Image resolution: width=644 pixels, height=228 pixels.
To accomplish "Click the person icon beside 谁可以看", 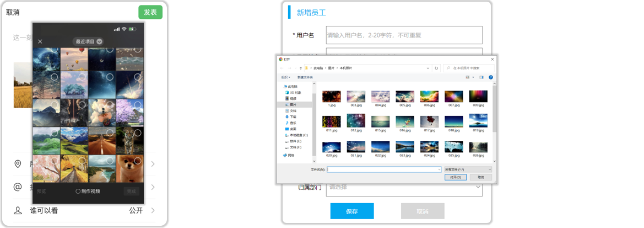I will pyautogui.click(x=18, y=210).
